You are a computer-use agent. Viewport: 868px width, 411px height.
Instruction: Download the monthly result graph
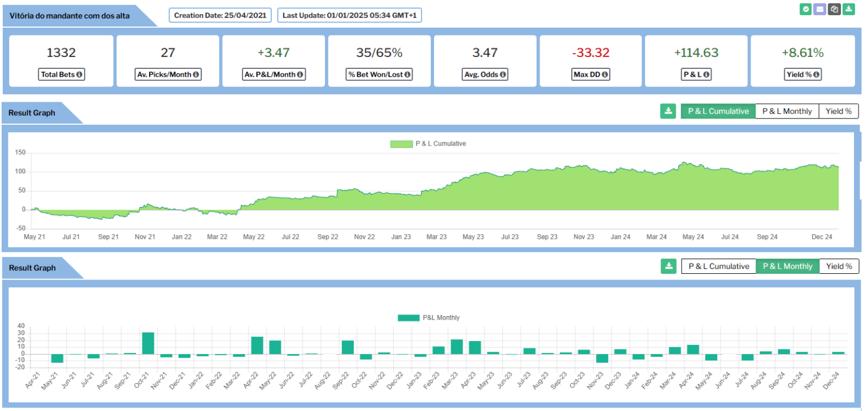click(668, 266)
